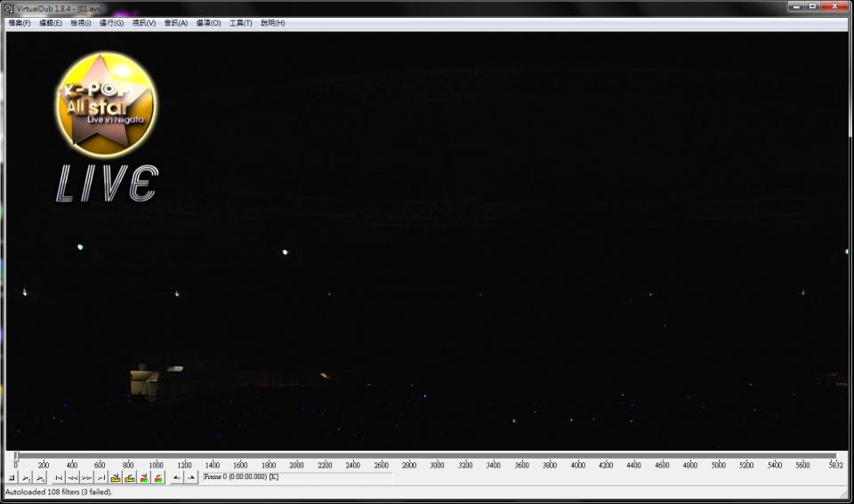The height and width of the screenshot is (504, 854).
Task: Open the 檢視(i) menu
Action: 81,23
